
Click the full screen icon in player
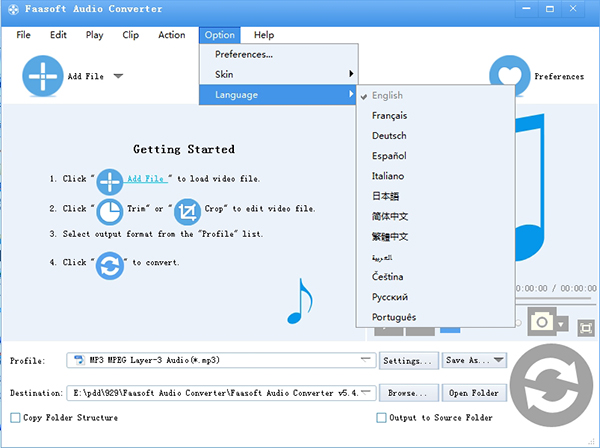click(586, 328)
